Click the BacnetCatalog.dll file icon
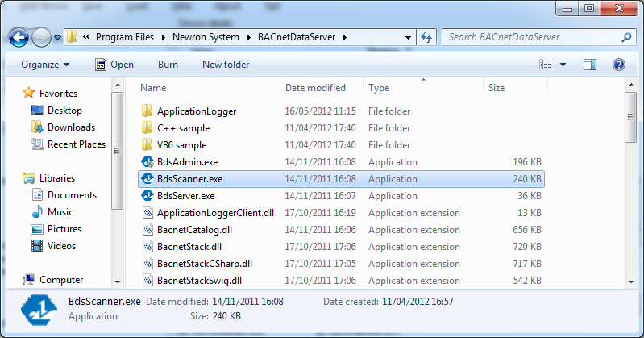The width and height of the screenshot is (644, 338). 147,230
